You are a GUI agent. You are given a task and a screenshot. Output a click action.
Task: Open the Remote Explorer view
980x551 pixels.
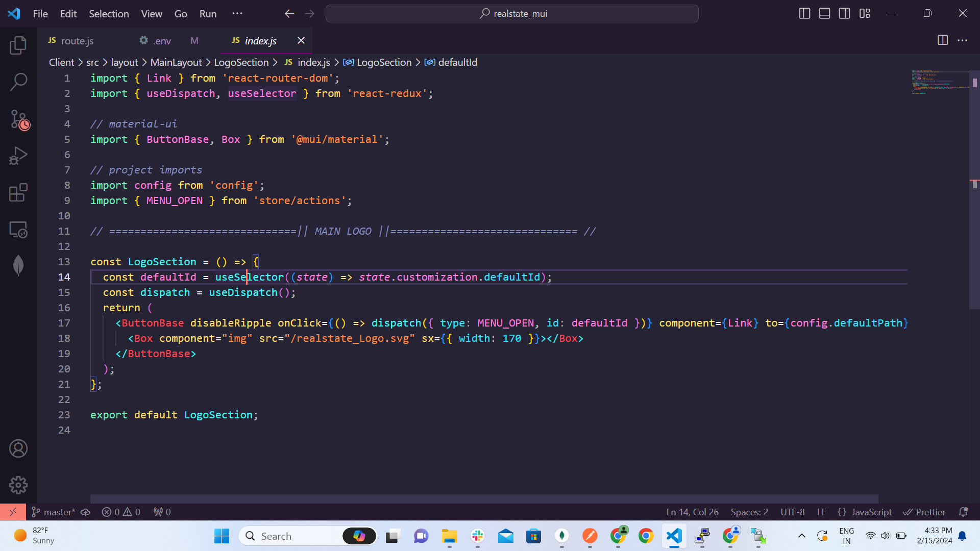tap(18, 230)
